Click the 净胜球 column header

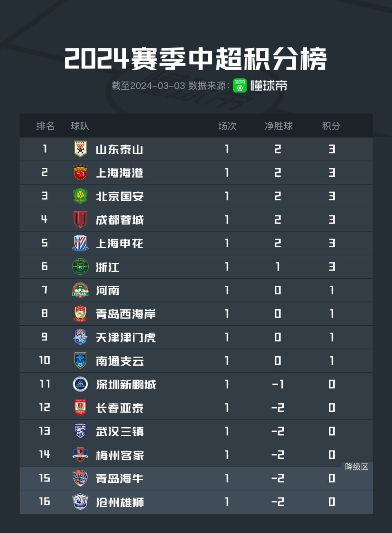[278, 126]
